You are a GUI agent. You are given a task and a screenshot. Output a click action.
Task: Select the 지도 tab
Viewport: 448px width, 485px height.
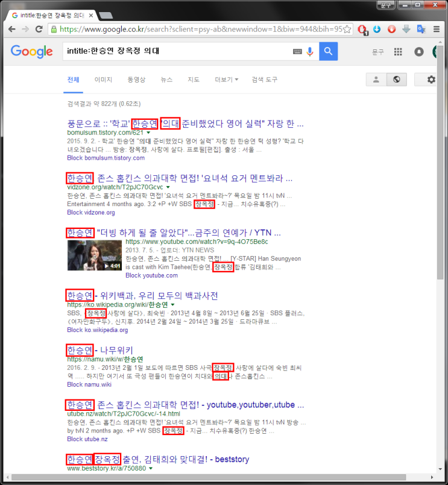tap(194, 80)
